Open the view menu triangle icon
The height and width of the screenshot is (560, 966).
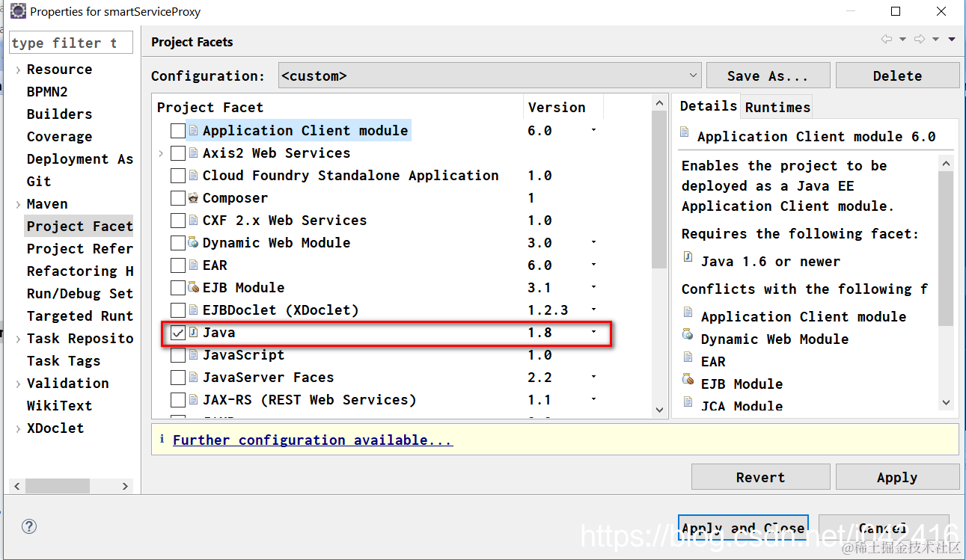952,39
